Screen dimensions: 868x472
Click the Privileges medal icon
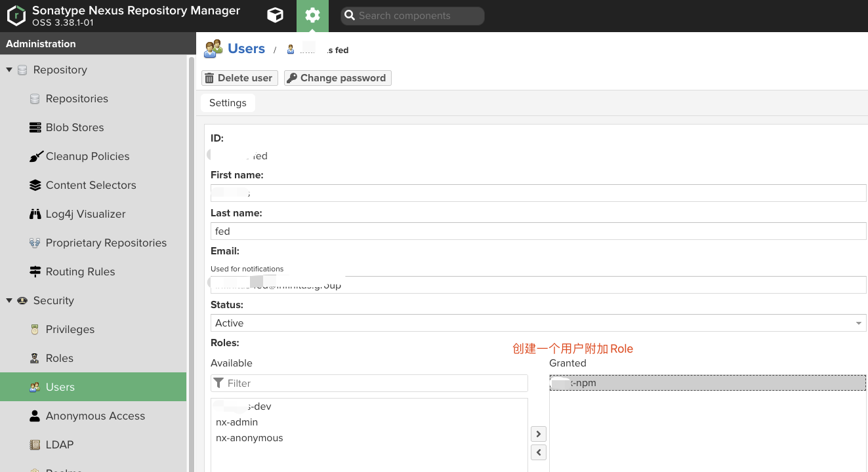35,330
